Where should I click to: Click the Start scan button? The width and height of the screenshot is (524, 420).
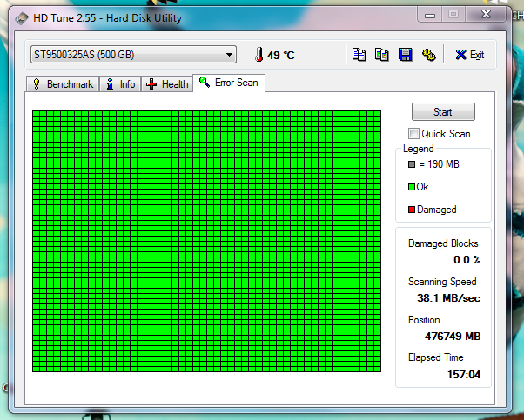[x=443, y=112]
